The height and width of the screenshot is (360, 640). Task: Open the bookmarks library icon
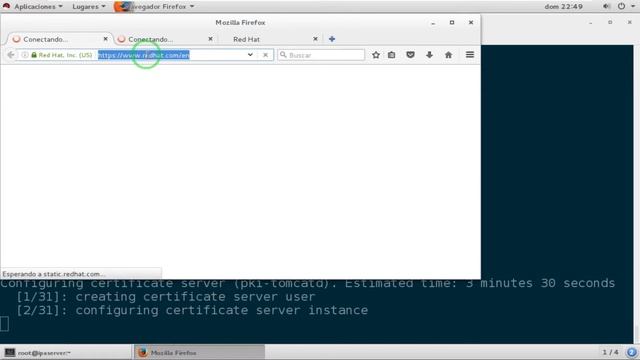tap(391, 55)
